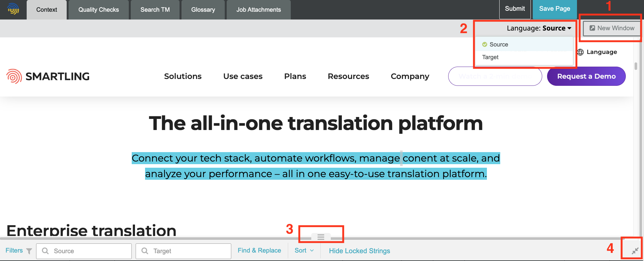Open context in New Window
This screenshot has width=644, height=261.
tap(612, 28)
